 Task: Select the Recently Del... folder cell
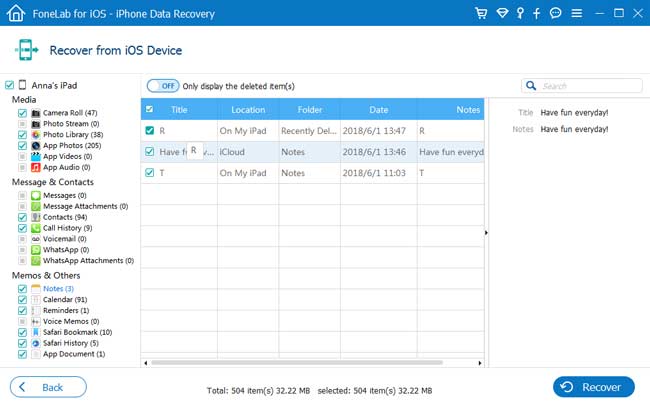tap(310, 131)
